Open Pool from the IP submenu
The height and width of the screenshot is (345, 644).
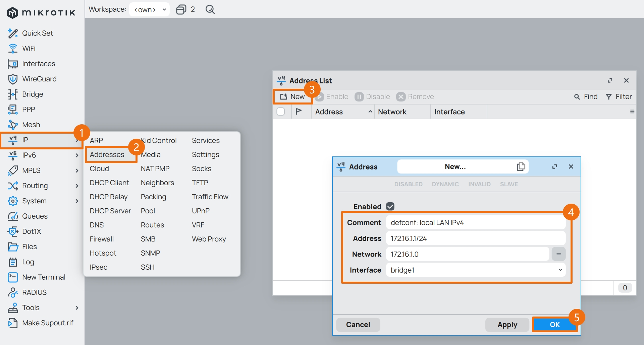[x=148, y=211]
